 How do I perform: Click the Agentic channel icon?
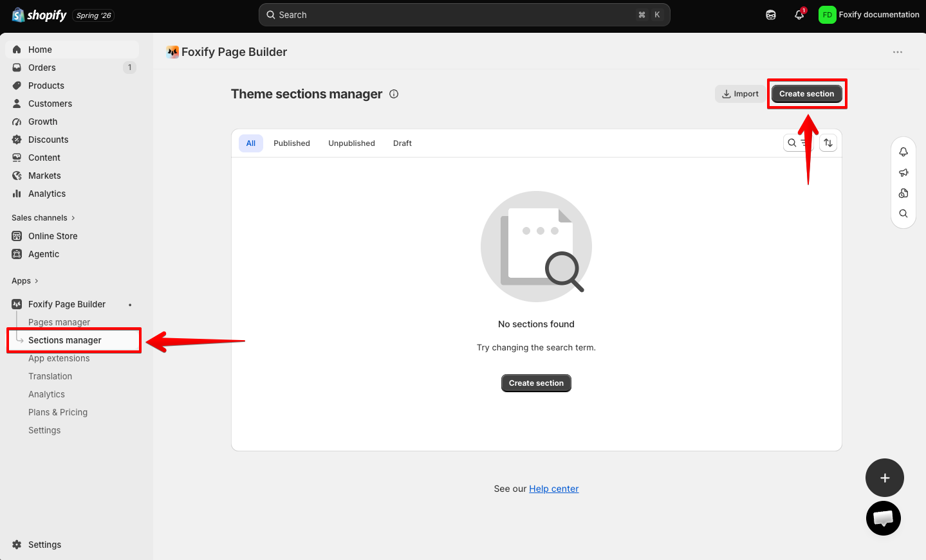pos(17,254)
